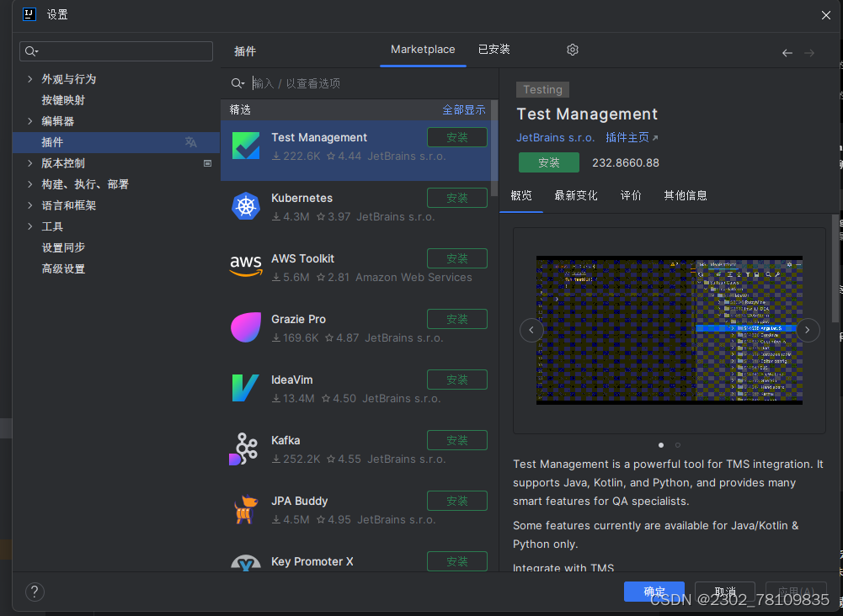Click the project-level icon beside 版本控制
The image size is (843, 616).
[207, 163]
